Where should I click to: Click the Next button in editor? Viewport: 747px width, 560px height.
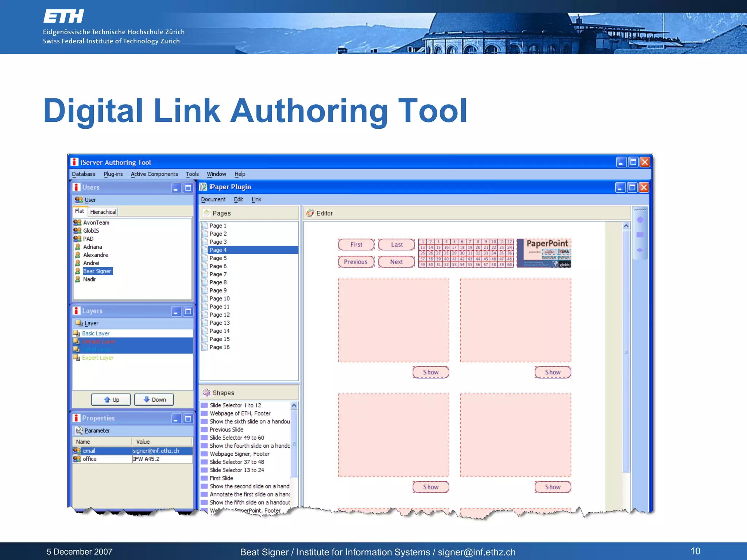pos(396,262)
